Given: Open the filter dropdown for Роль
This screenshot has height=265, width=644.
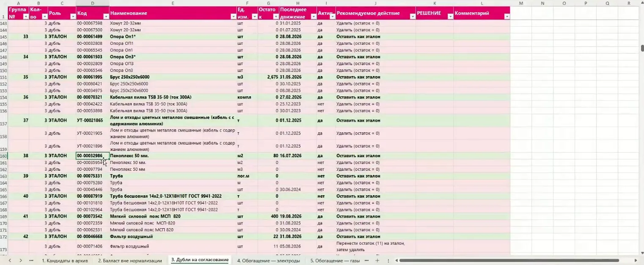Looking at the screenshot, I should pos(73,16).
